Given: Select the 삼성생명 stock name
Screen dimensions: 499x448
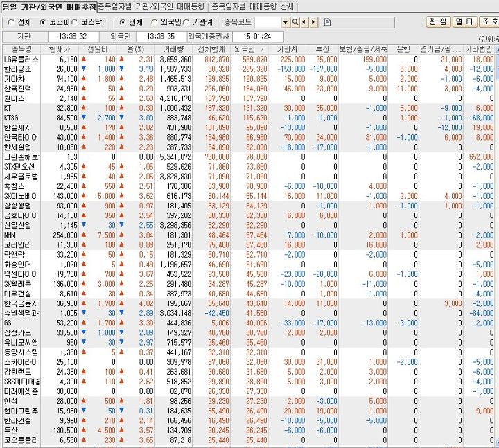Looking at the screenshot, I should point(18,206).
